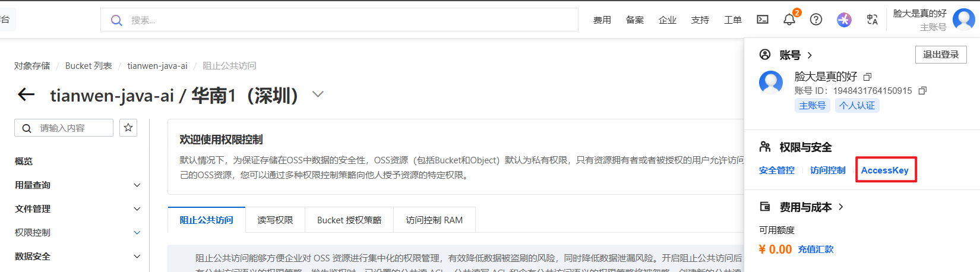
Task: Copy the account ID 1948431764150915
Action: (922, 91)
